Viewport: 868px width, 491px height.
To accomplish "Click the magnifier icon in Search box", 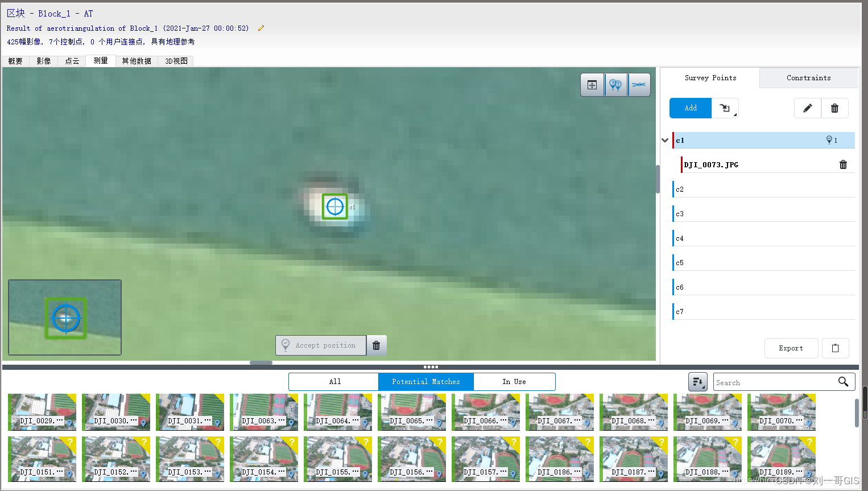I will tap(843, 382).
